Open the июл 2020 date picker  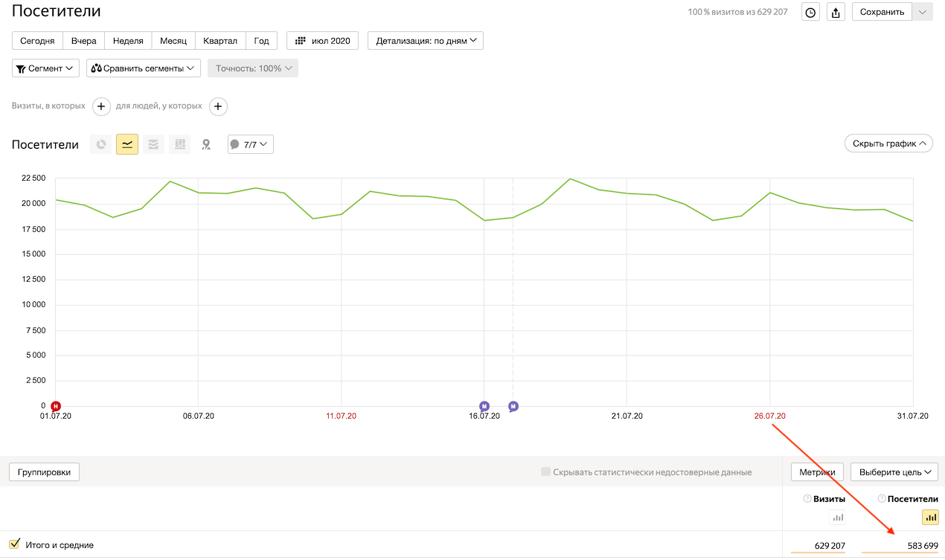point(323,41)
